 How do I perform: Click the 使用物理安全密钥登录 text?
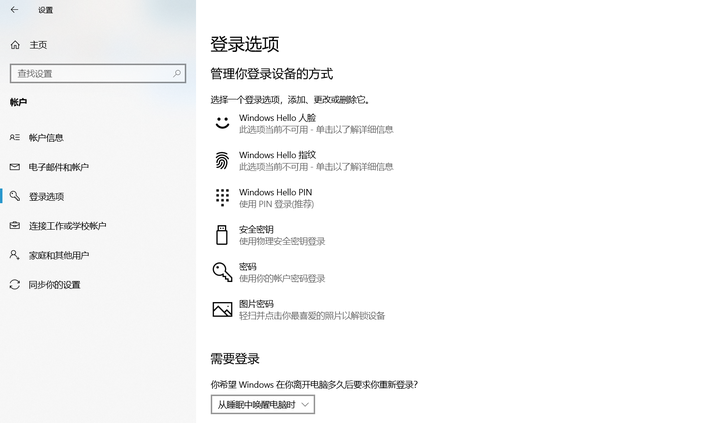point(282,241)
